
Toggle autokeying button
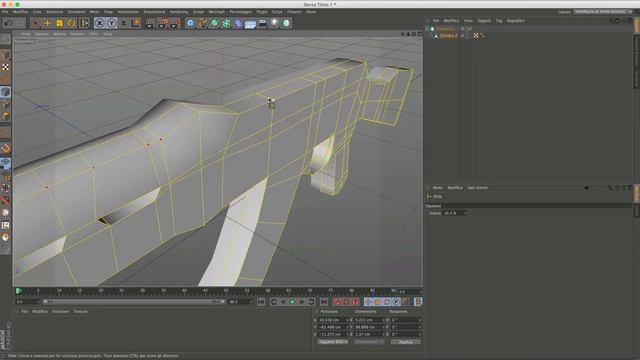(x=346, y=302)
